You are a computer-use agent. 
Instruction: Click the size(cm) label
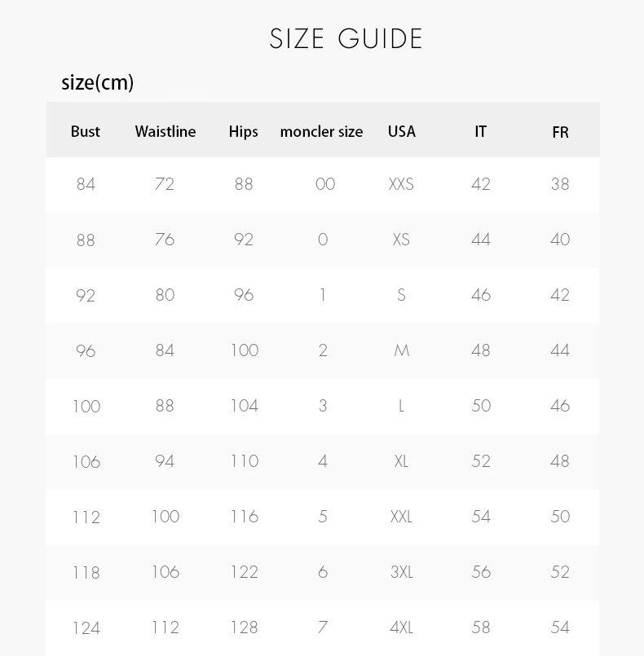tap(97, 82)
